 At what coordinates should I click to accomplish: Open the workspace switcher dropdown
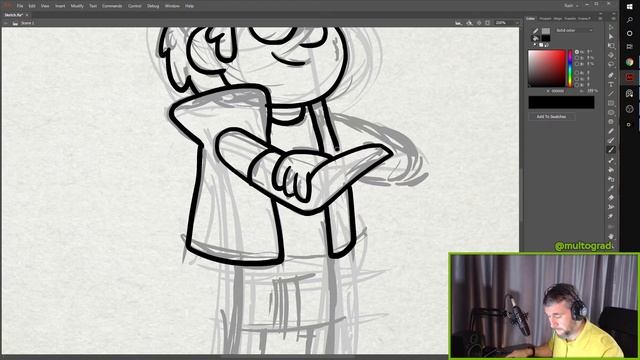pos(571,6)
